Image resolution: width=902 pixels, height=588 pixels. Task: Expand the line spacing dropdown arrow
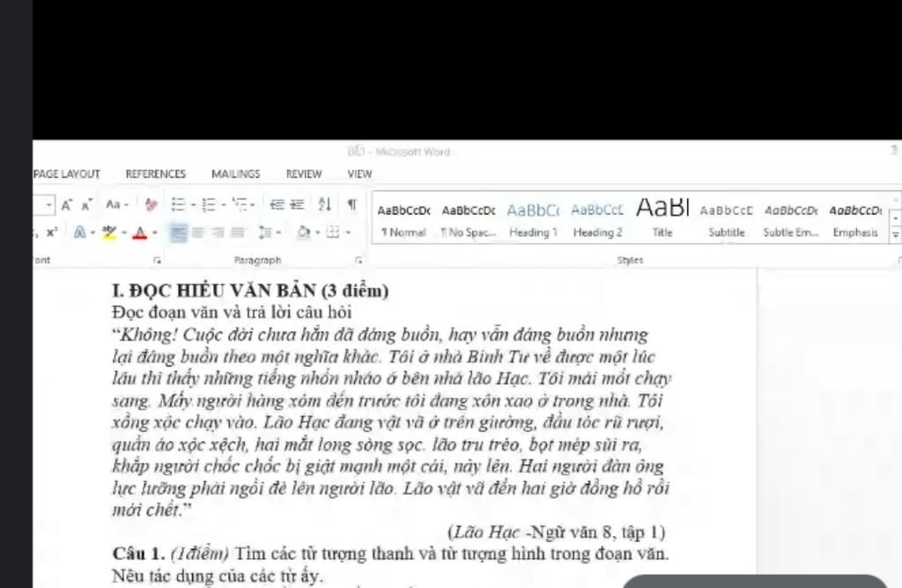278,232
